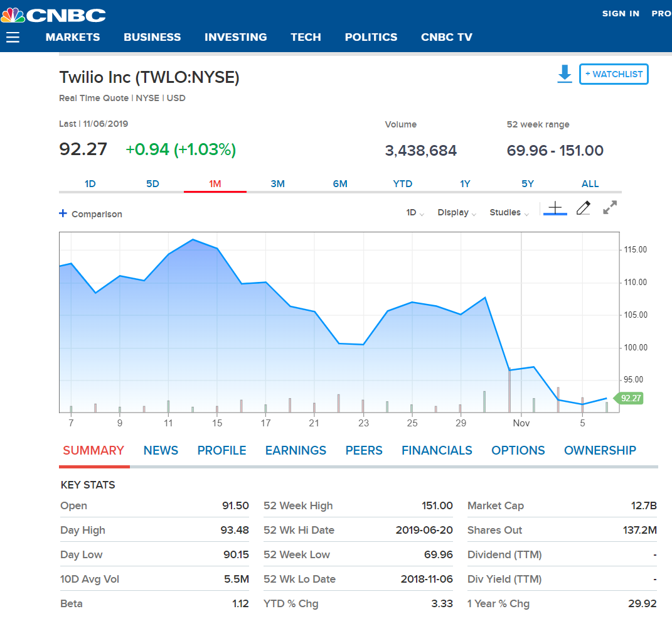Open the Earnings tab
The width and height of the screenshot is (672, 621).
(x=296, y=450)
